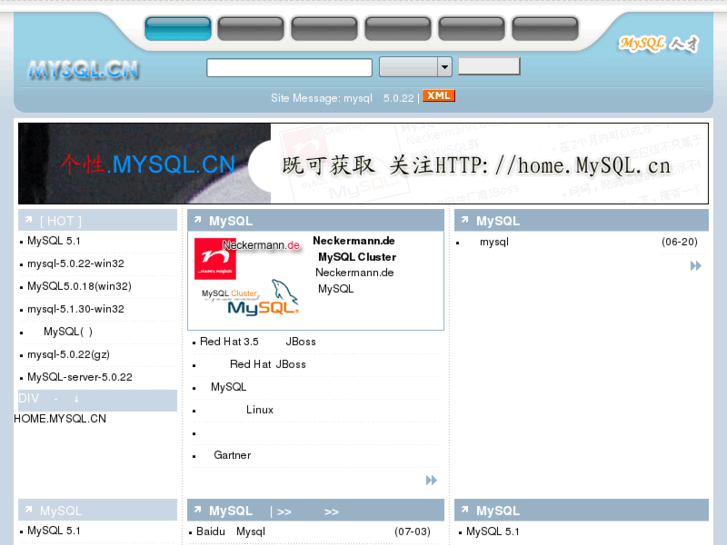Click the DIV section header bar
This screenshot has width=727, height=545.
[x=97, y=400]
